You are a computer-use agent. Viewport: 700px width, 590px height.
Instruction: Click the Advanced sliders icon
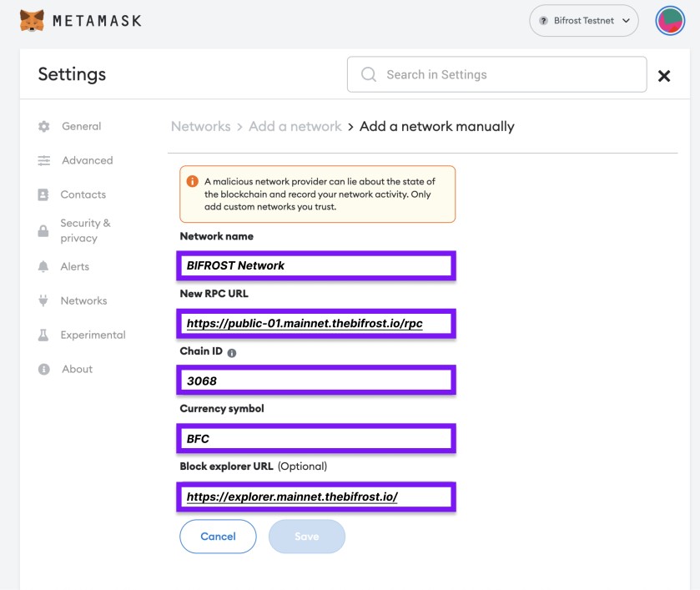click(x=44, y=161)
